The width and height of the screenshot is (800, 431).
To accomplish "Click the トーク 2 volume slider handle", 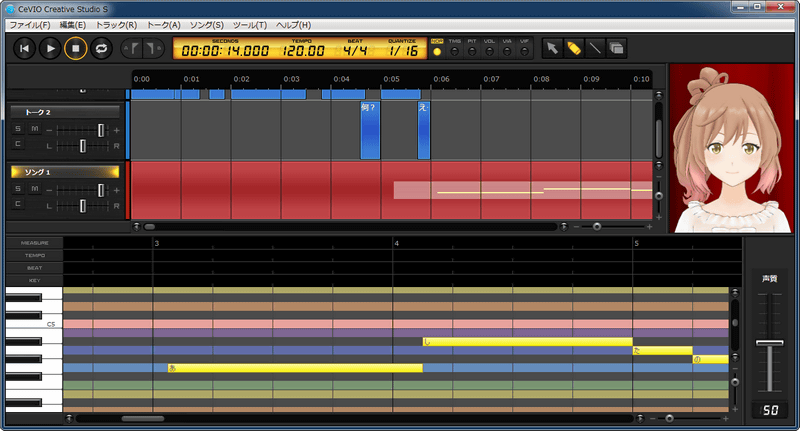I will [x=101, y=130].
